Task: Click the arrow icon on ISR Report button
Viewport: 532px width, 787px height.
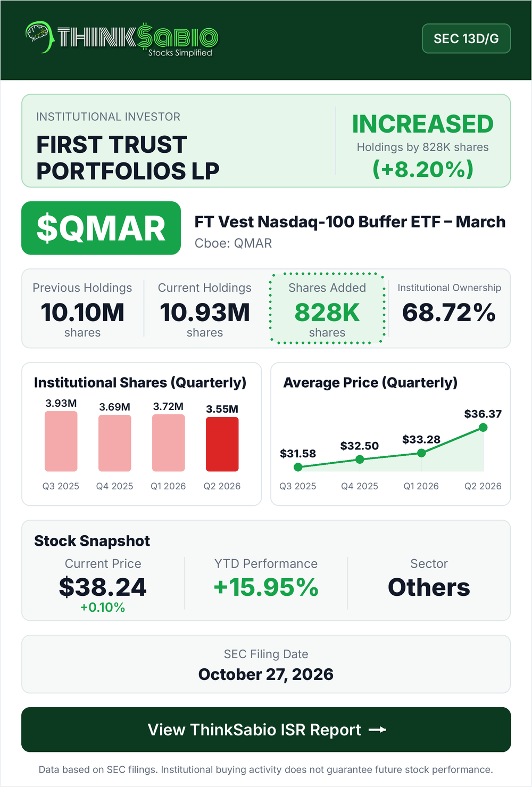Action: [x=377, y=729]
